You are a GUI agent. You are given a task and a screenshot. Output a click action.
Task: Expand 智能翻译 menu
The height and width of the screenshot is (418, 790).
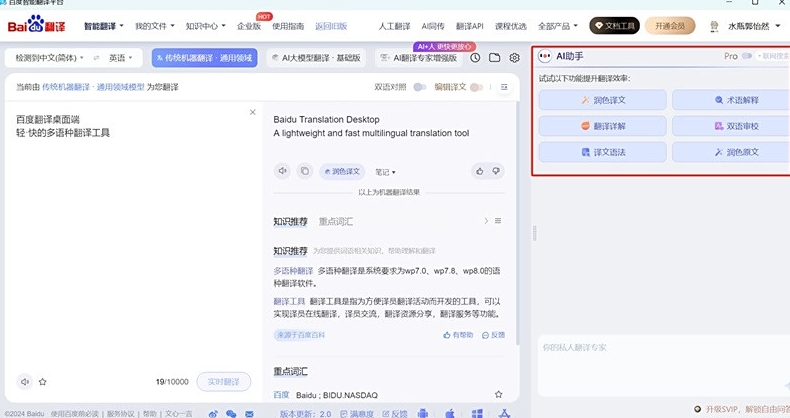click(103, 26)
